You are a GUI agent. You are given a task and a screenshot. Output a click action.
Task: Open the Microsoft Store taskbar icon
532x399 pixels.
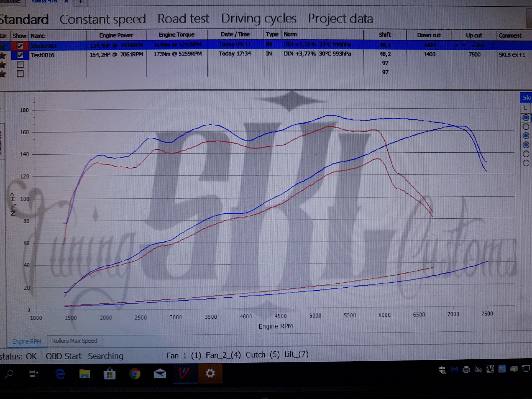coord(109,374)
